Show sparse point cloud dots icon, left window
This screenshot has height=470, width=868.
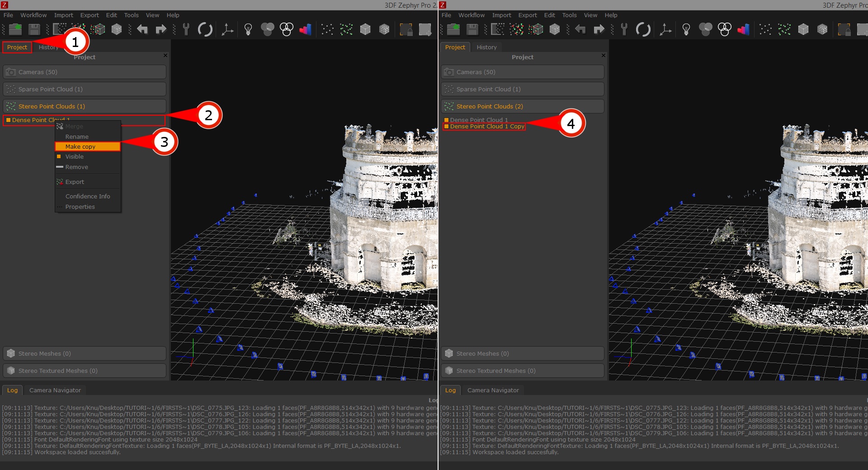coord(327,29)
